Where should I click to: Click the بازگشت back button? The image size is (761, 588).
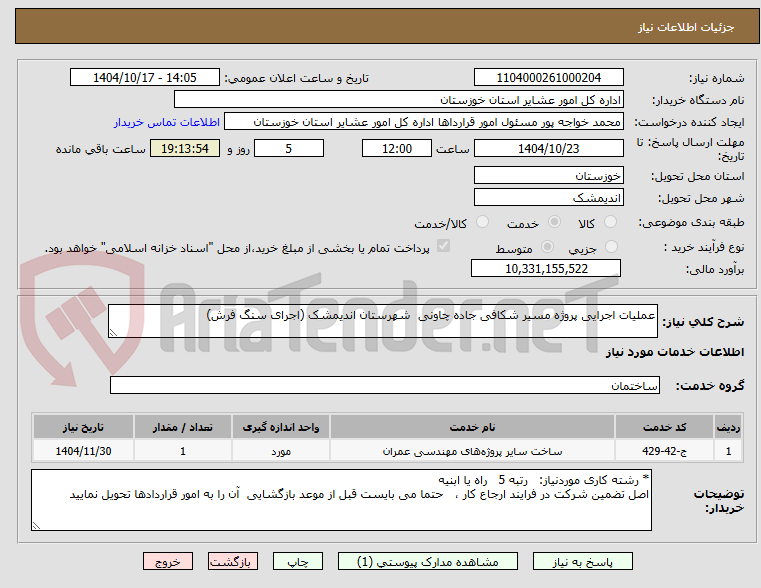coord(233,561)
